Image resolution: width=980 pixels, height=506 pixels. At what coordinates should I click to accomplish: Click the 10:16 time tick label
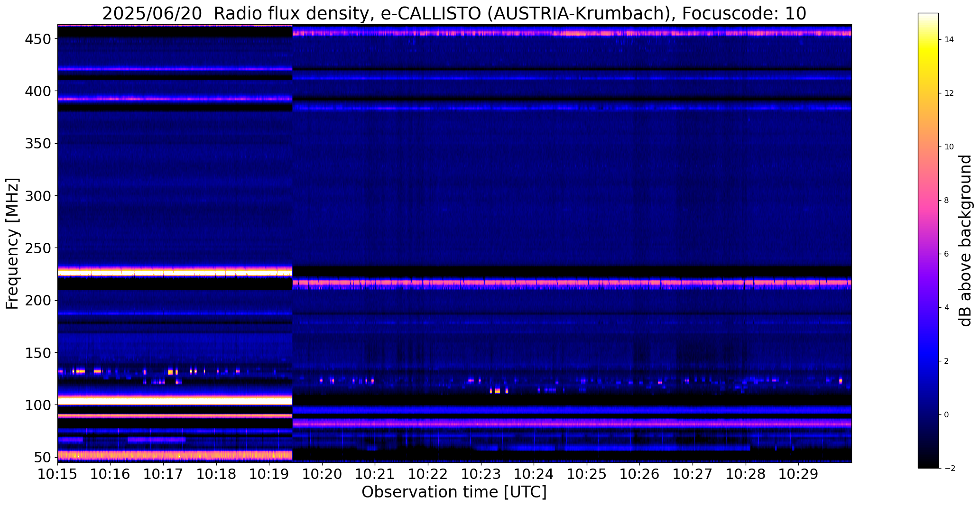pyautogui.click(x=111, y=474)
